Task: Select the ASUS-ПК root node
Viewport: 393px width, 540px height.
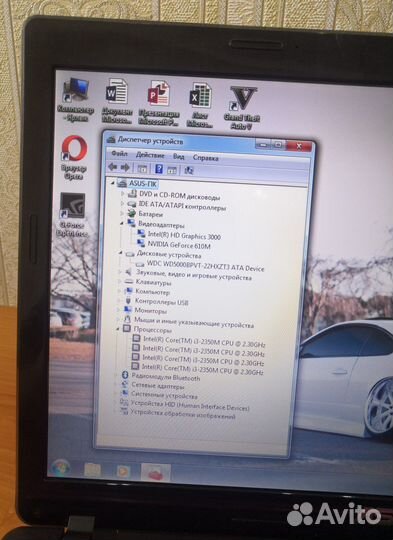Action: coord(143,184)
